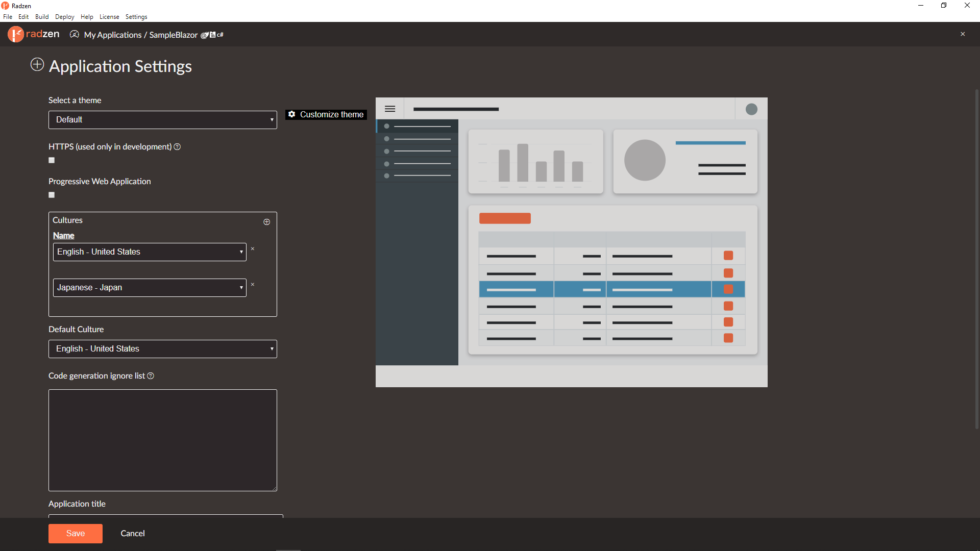
Task: Click the help icon beside the HTTPS label
Action: click(177, 147)
